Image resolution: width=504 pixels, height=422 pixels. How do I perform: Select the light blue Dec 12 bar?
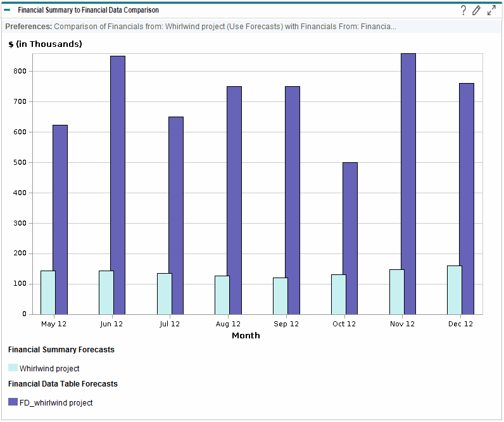point(455,290)
